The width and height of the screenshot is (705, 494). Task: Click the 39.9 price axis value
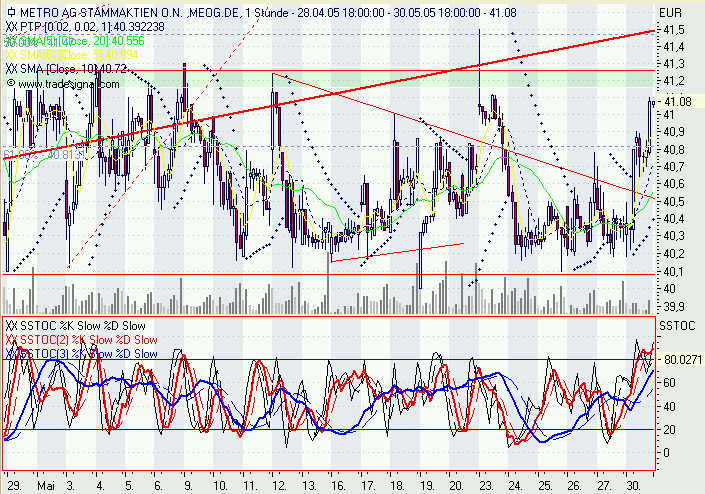coord(674,307)
